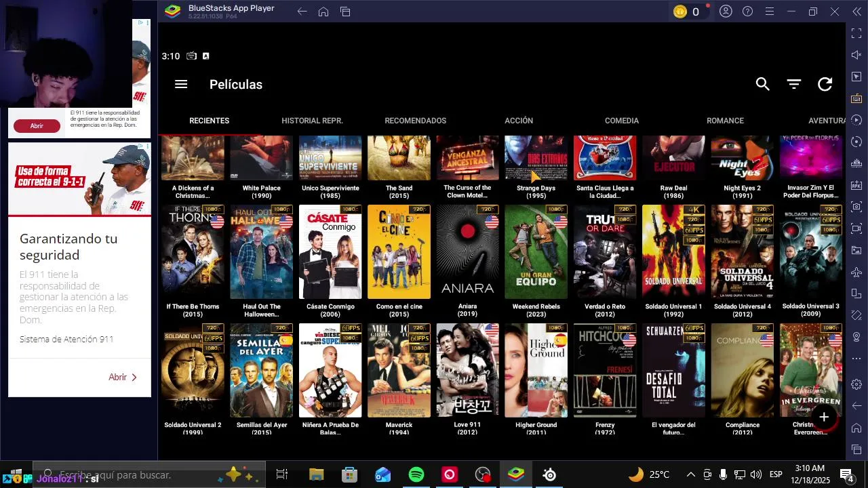Mute volume in BlueStacks sidebar
868x488 pixels.
[856, 55]
